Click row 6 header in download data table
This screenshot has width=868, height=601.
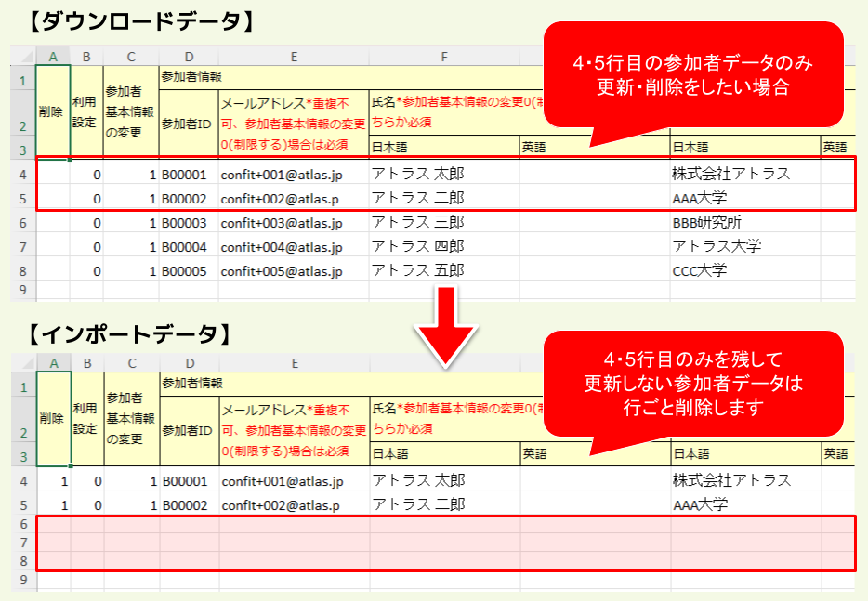(22, 223)
